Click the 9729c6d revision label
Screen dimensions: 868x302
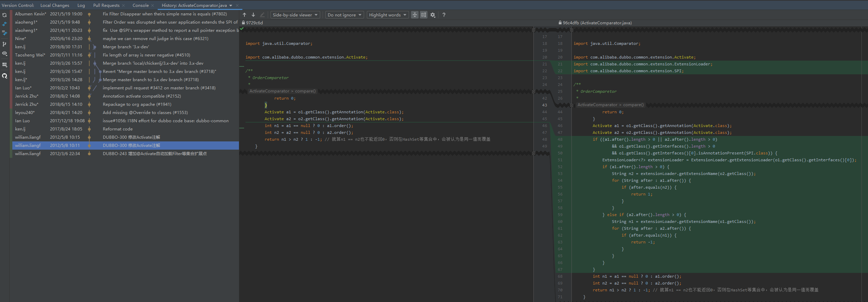click(x=254, y=23)
